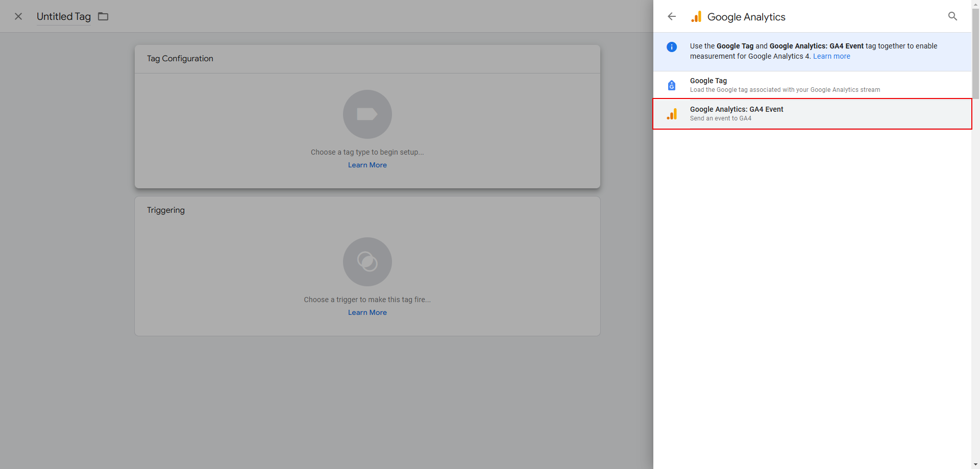Select the Google Tag type
The width and height of the screenshot is (980, 469).
click(x=812, y=85)
